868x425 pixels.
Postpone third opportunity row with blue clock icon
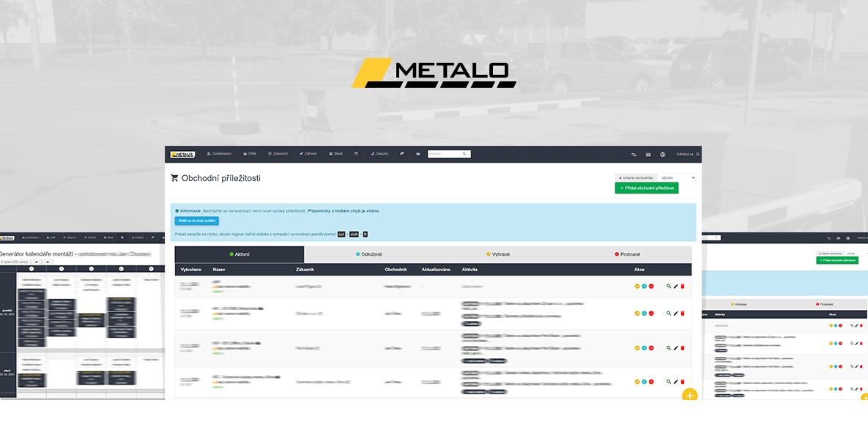pos(645,348)
